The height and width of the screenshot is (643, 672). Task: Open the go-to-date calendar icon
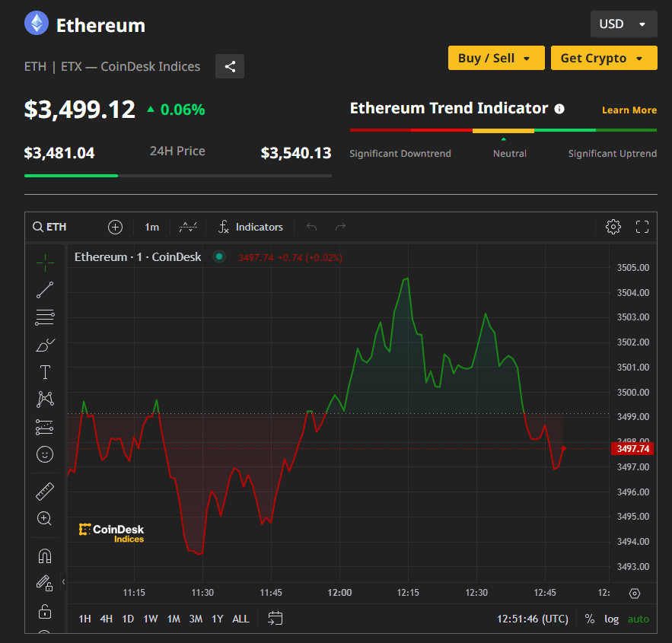(275, 618)
